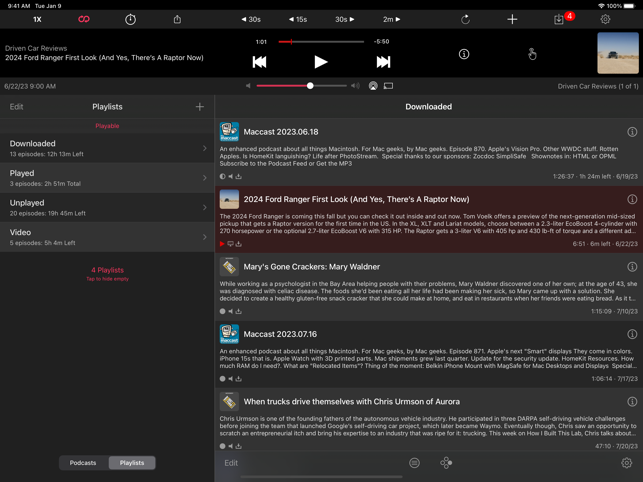Tap download icon on Ford Ranger row
Viewport: 643px width, 482px height.
coord(239,244)
